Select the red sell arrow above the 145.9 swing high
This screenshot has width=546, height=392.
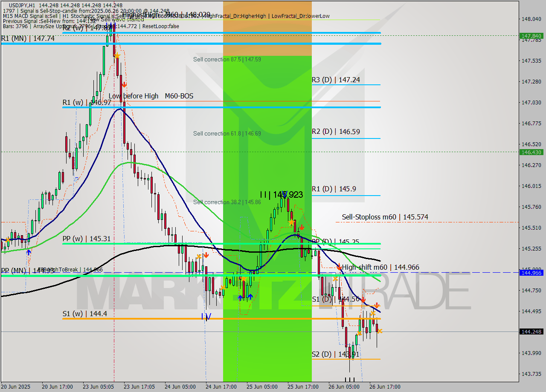point(302,227)
